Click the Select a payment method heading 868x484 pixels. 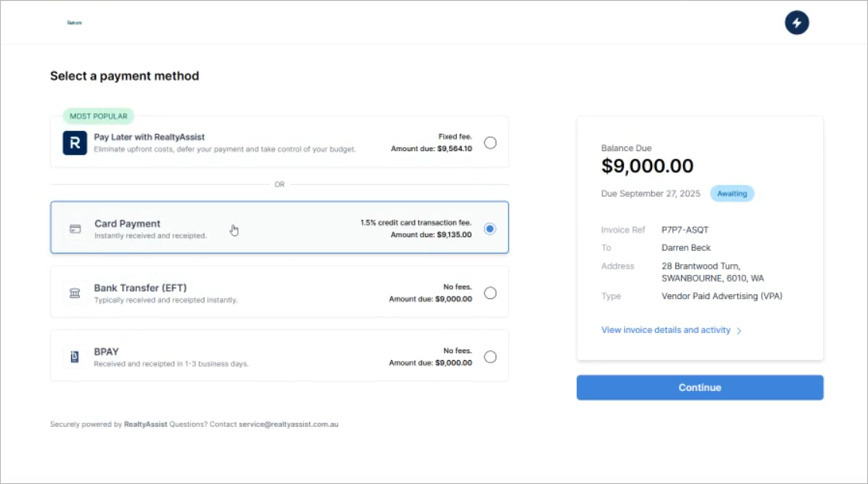point(125,76)
